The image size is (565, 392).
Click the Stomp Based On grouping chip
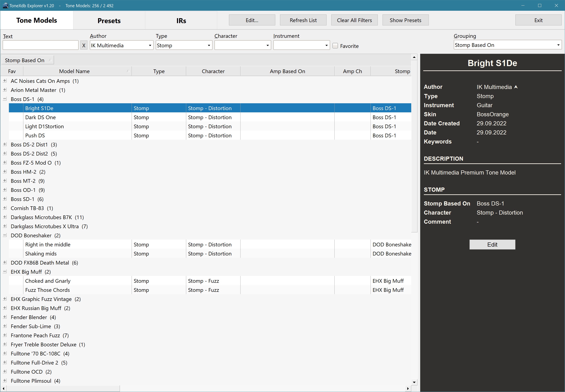[27, 60]
